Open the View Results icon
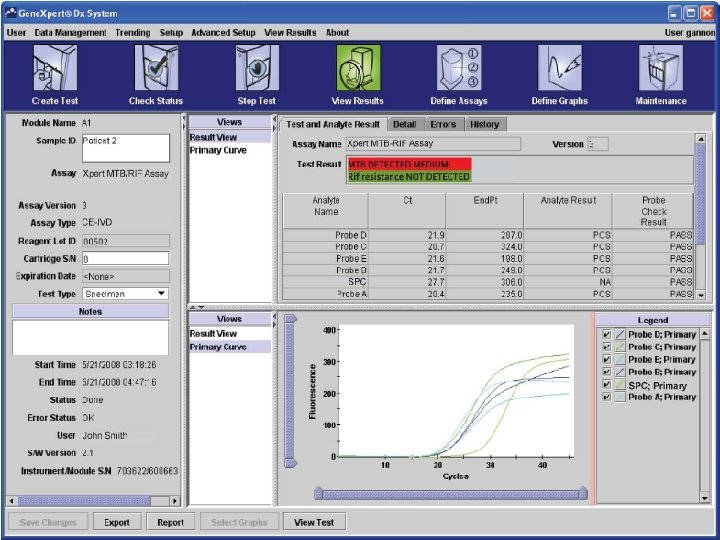The width and height of the screenshot is (720, 540). (x=358, y=68)
